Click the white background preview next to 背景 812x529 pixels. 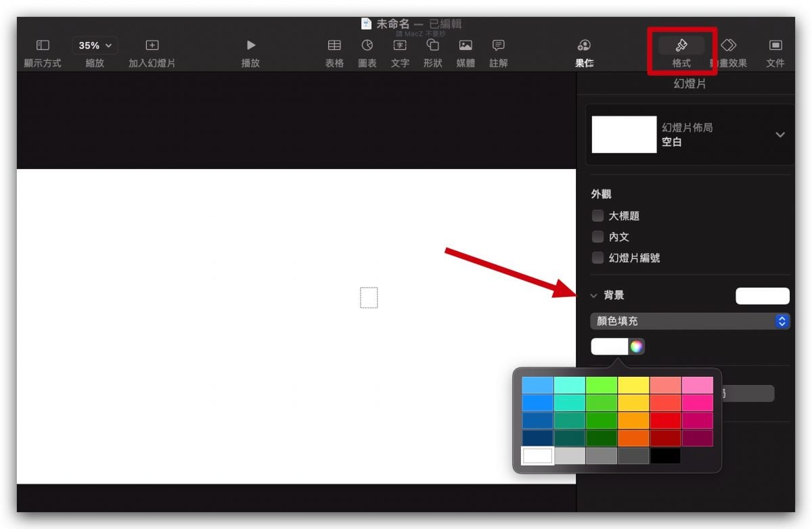click(x=763, y=296)
